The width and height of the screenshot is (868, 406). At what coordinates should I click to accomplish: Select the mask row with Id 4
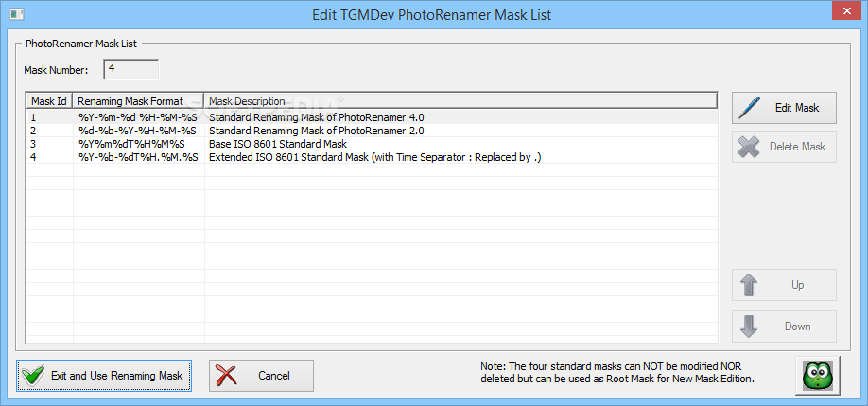[372, 157]
